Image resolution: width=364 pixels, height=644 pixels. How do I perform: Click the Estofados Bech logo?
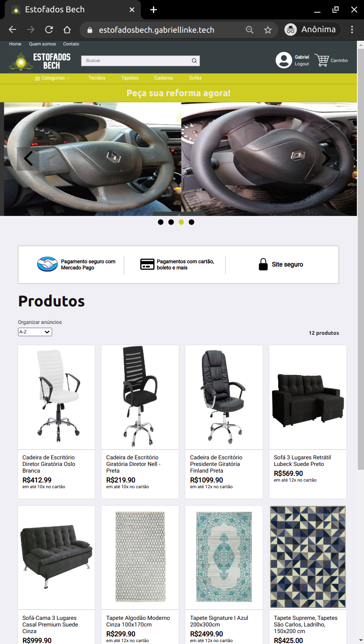tap(40, 61)
